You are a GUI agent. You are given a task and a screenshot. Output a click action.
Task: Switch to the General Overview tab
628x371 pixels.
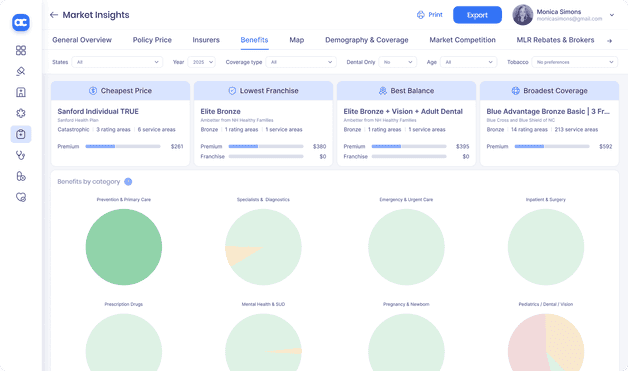coord(82,40)
